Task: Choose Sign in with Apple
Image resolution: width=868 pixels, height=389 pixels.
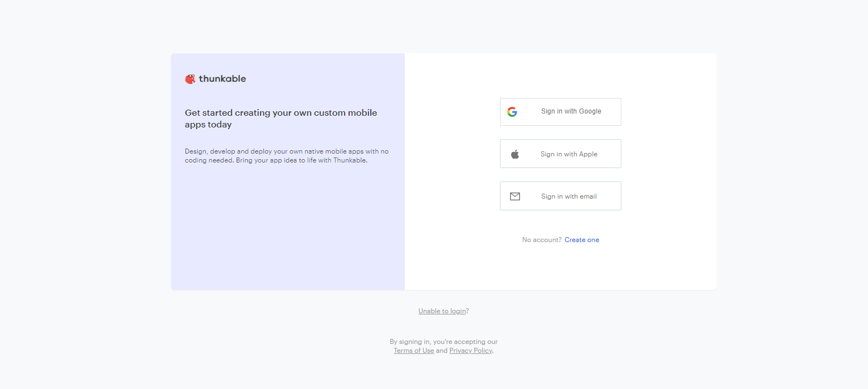Action: coord(561,154)
